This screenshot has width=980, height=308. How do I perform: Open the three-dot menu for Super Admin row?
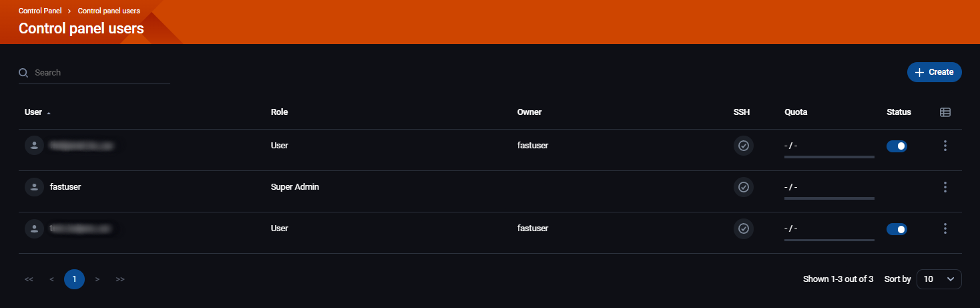click(x=945, y=187)
